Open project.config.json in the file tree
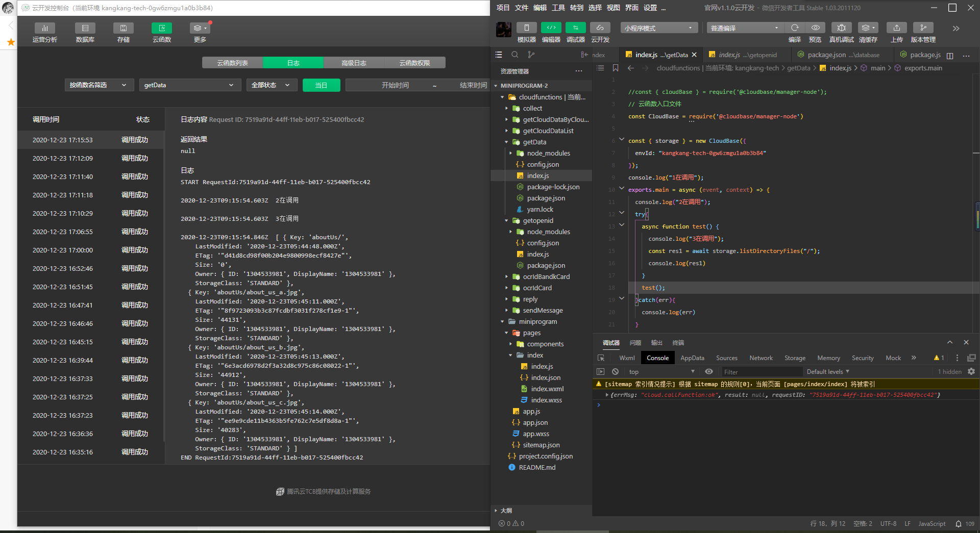The width and height of the screenshot is (980, 533). (x=546, y=456)
